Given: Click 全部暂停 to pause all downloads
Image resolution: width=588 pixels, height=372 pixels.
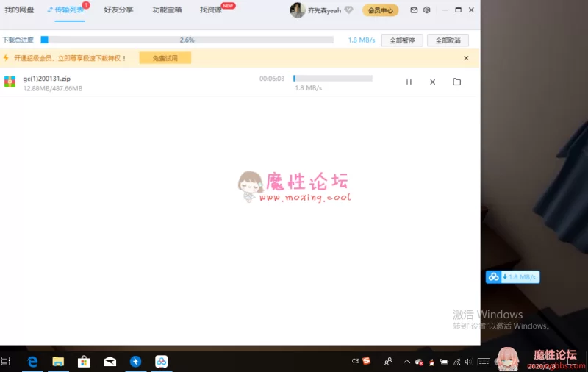Looking at the screenshot, I should tap(402, 40).
